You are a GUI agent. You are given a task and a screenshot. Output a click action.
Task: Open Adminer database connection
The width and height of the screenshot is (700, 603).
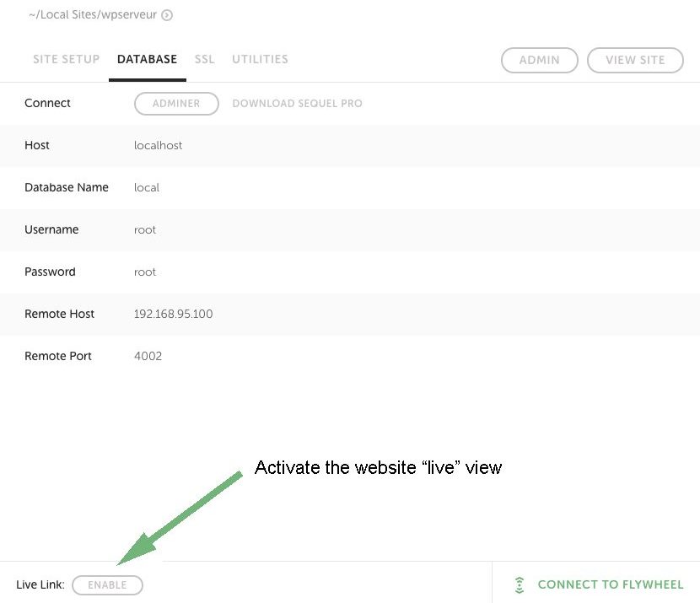pos(176,104)
